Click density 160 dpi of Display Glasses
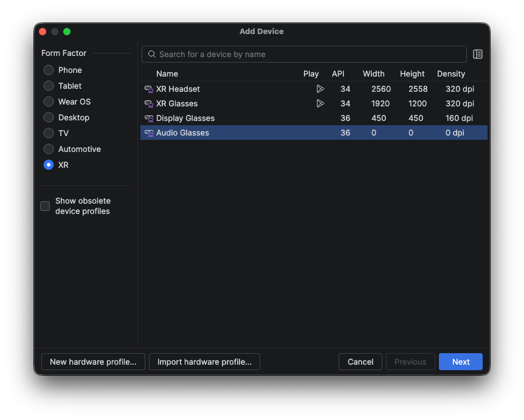This screenshot has height=420, width=524. pos(459,119)
